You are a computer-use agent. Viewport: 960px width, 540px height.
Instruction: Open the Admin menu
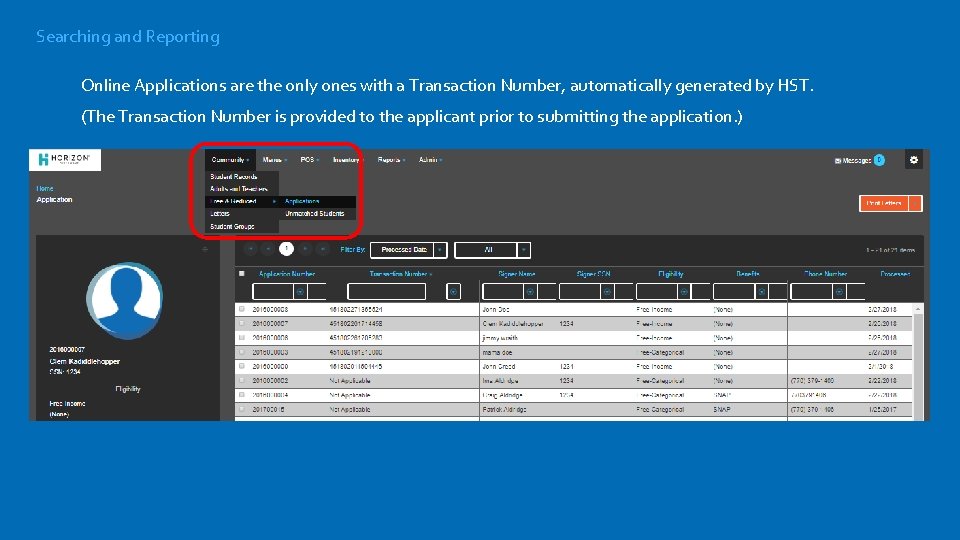(430, 160)
